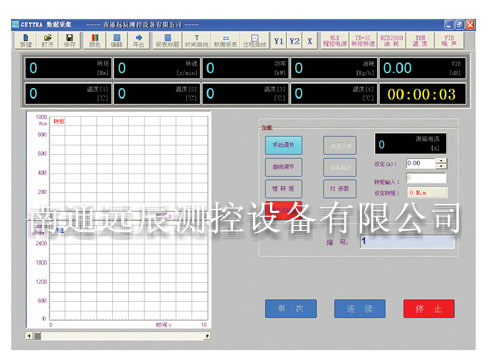
Task: Click the torque (Nm) readout display
Action: tap(69, 68)
